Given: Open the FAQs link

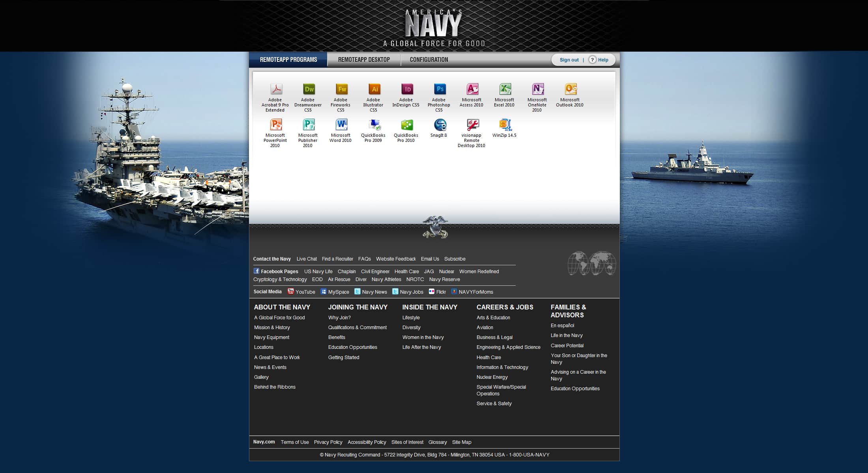Looking at the screenshot, I should point(365,259).
